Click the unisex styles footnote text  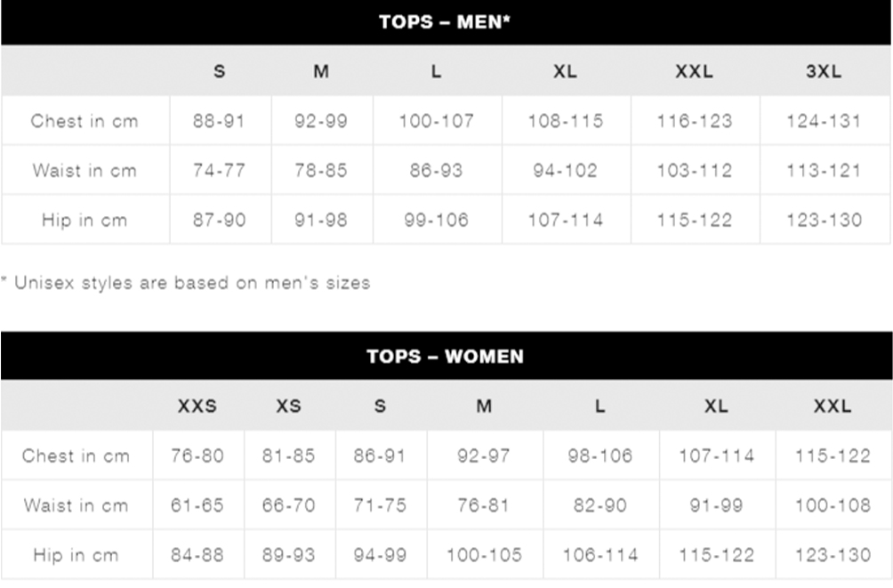186,283
